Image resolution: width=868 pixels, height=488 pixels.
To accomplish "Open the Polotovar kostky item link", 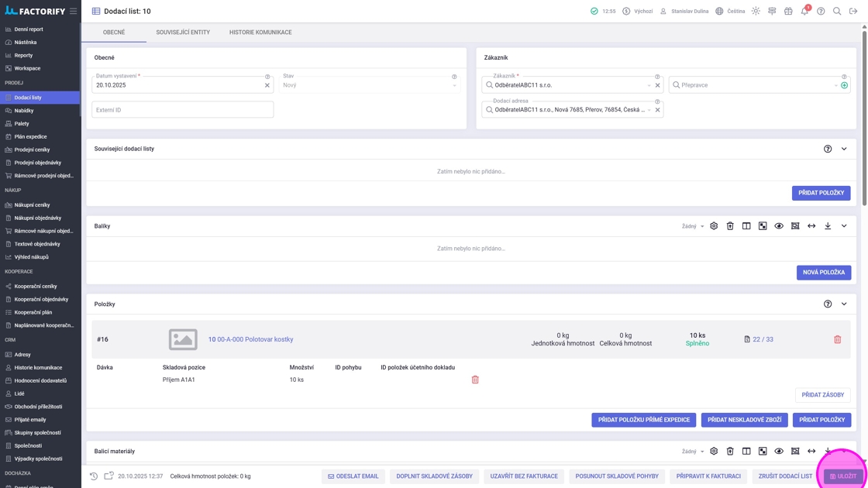I will tap(250, 339).
